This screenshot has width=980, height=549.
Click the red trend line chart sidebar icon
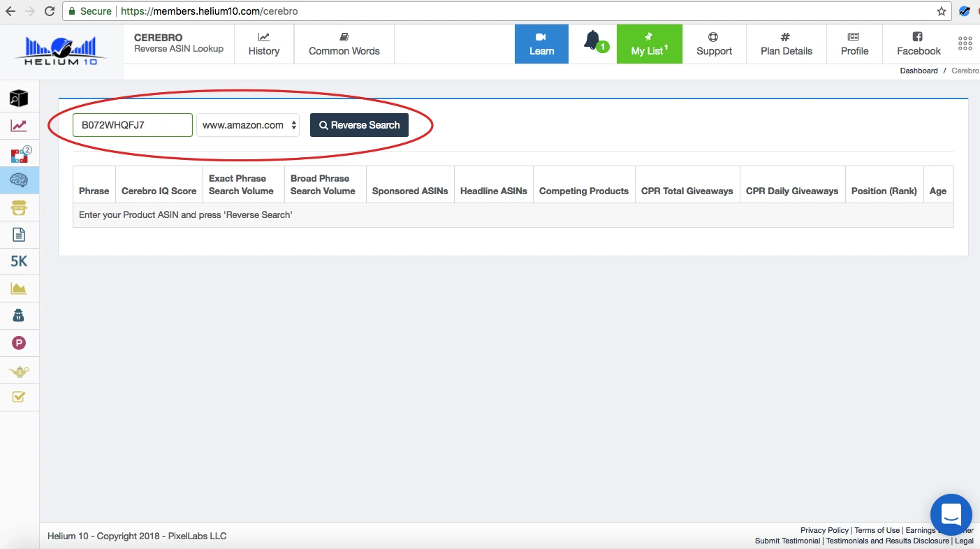(x=19, y=126)
